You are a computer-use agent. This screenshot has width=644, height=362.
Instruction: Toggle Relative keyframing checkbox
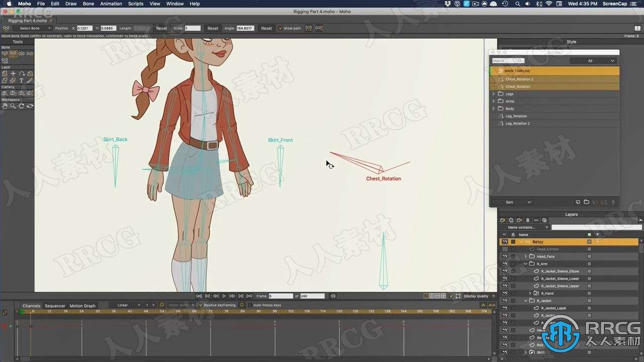pos(200,305)
